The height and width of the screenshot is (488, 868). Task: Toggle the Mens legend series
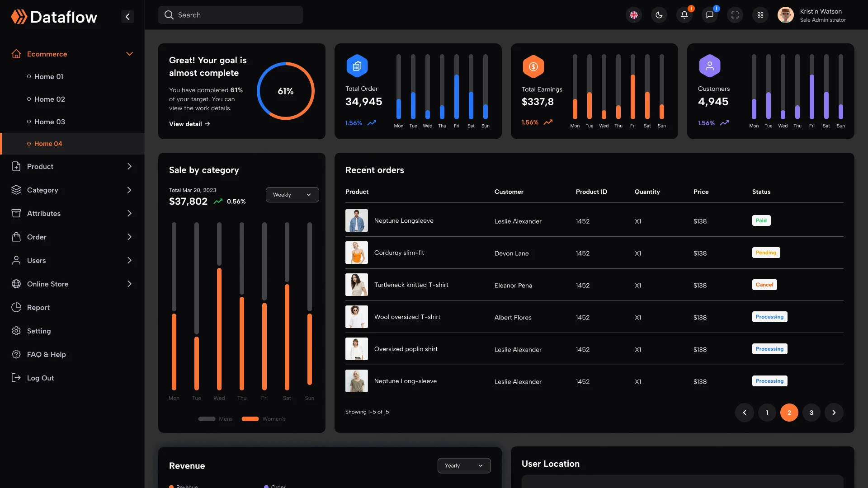coord(215,419)
